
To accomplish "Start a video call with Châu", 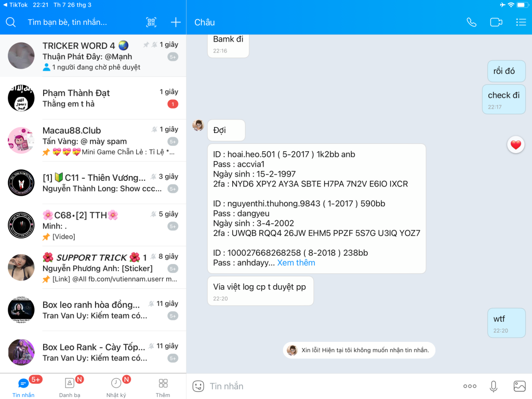I will (x=496, y=22).
